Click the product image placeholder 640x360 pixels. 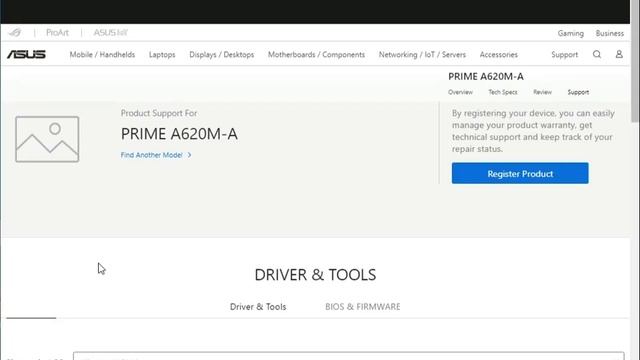(x=47, y=139)
